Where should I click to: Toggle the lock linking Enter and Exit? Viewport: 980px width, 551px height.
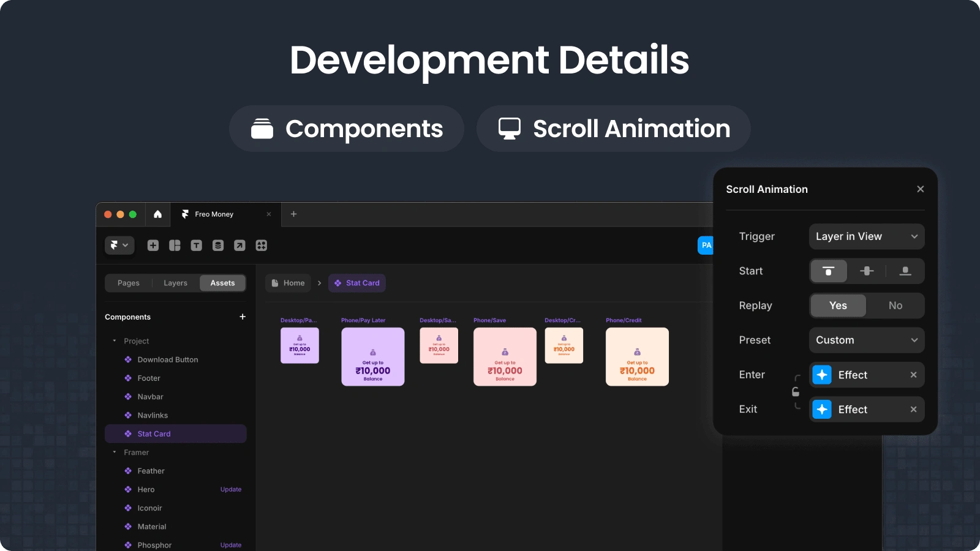(796, 392)
